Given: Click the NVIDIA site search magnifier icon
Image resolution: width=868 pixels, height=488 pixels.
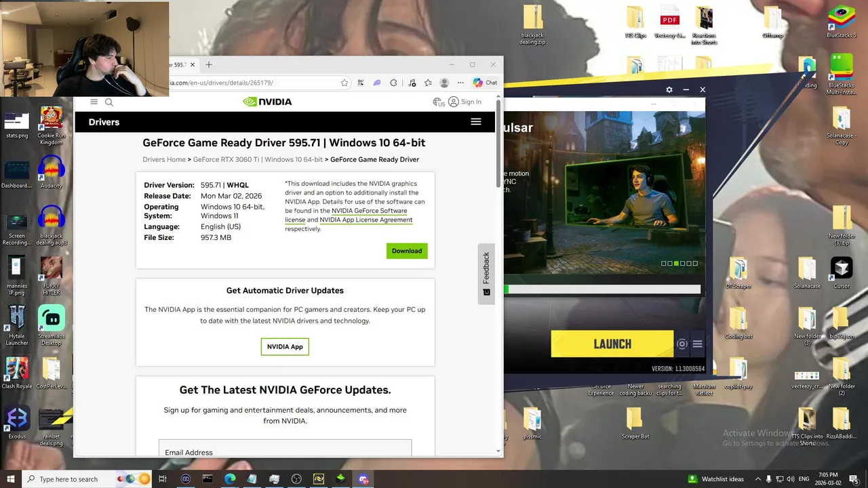Looking at the screenshot, I should point(109,102).
